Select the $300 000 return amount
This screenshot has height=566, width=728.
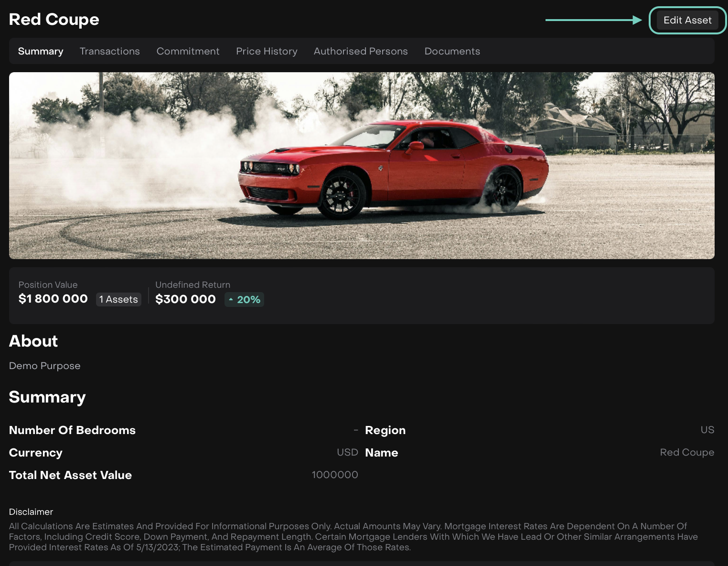click(185, 299)
